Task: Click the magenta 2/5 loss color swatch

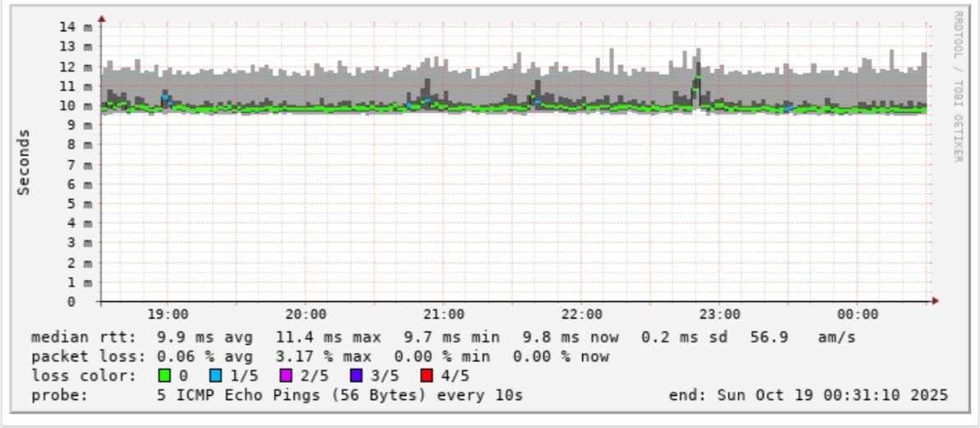Action: [286, 376]
